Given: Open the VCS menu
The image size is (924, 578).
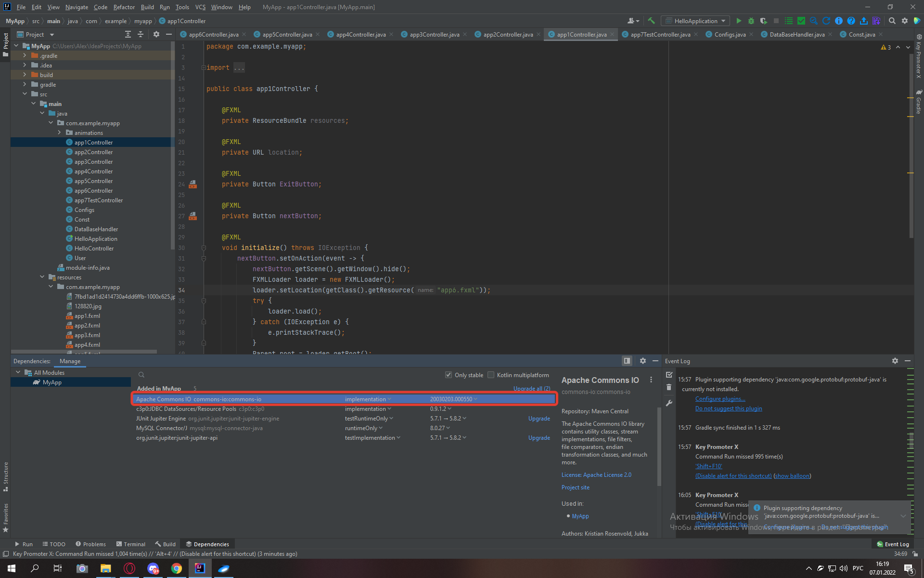Looking at the screenshot, I should [x=200, y=7].
